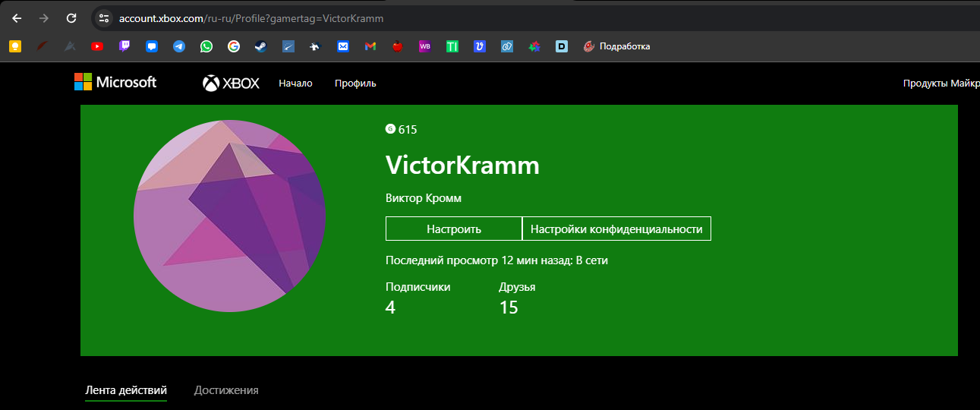The width and height of the screenshot is (980, 410).
Task: Click the browser forward arrow
Action: click(x=44, y=18)
